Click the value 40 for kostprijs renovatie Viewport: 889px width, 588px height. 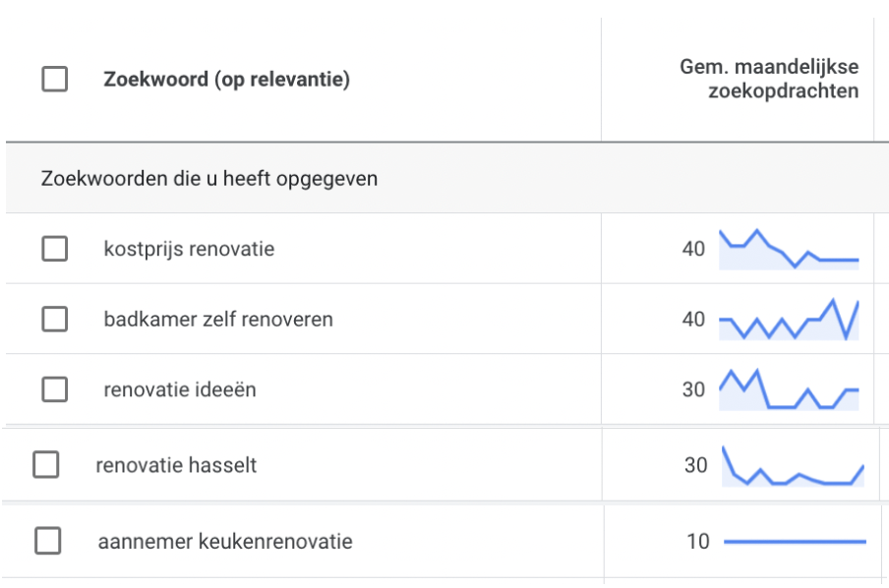point(693,249)
